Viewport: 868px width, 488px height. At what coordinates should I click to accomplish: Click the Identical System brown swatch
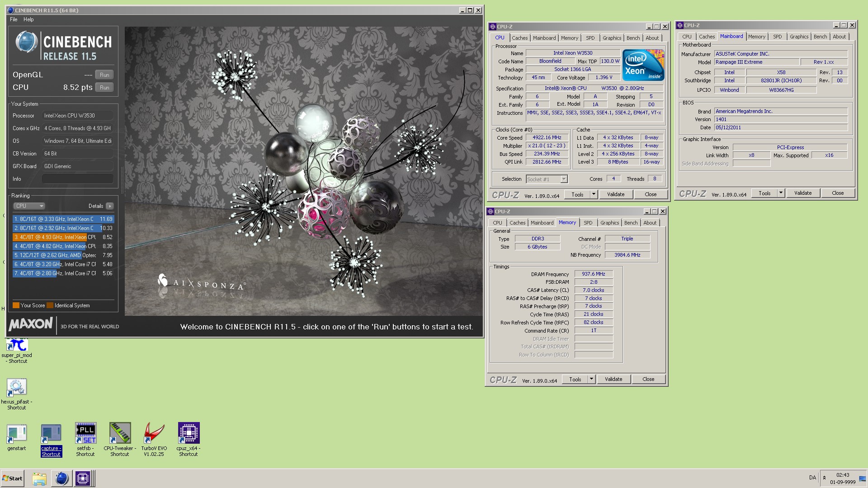pyautogui.click(x=50, y=305)
